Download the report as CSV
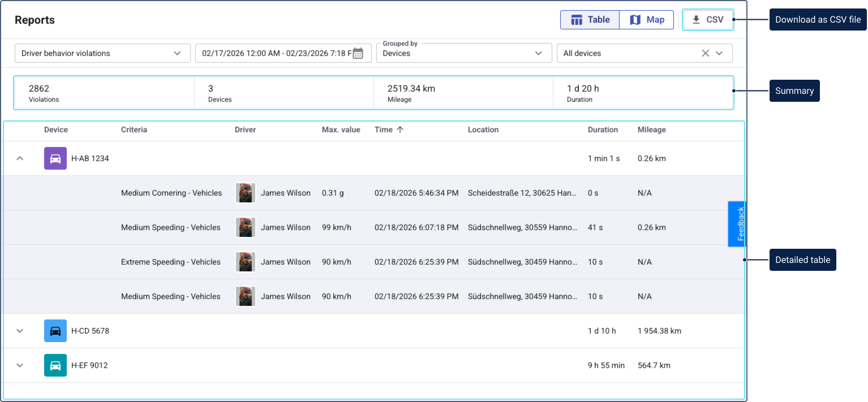Image resolution: width=868 pixels, height=402 pixels. pyautogui.click(x=708, y=20)
